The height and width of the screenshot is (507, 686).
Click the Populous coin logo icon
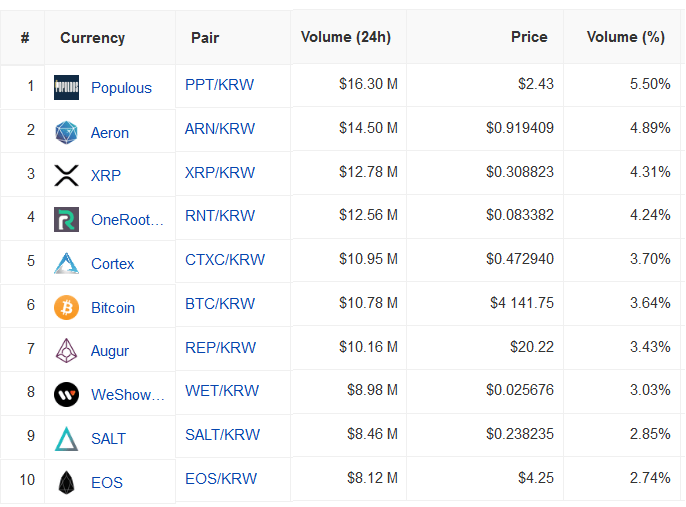pos(66,87)
